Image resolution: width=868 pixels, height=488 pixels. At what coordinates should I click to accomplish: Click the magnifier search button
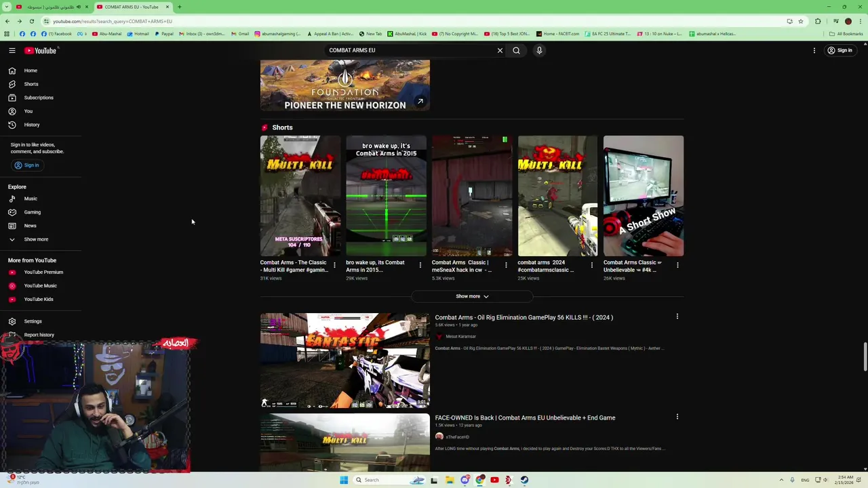click(516, 50)
